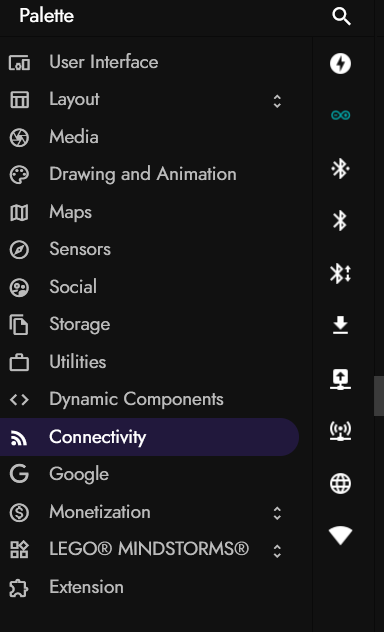Select the lightning bolt component icon
384x632 pixels.
[x=340, y=64]
